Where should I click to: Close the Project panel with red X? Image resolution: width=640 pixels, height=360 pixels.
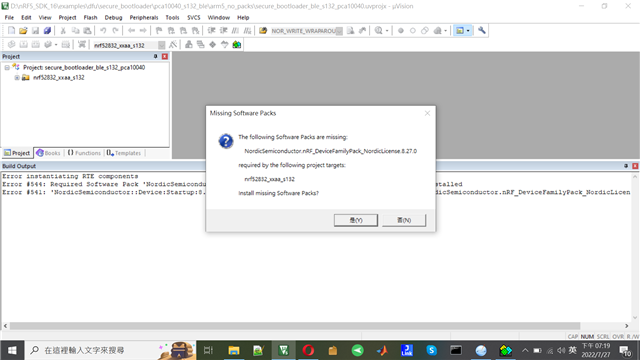(x=164, y=56)
